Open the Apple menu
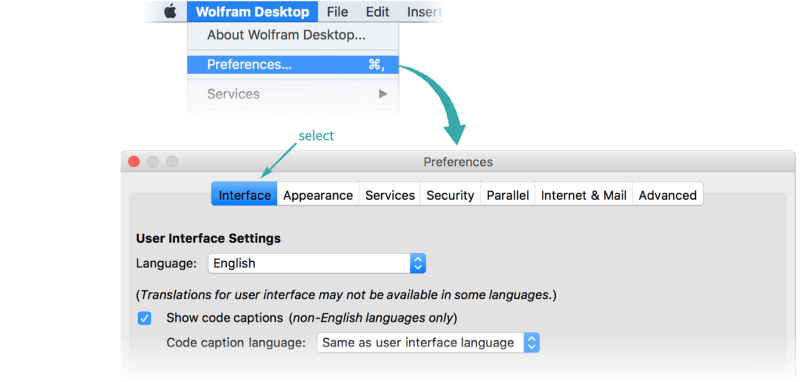The height and width of the screenshot is (382, 800). pos(170,12)
